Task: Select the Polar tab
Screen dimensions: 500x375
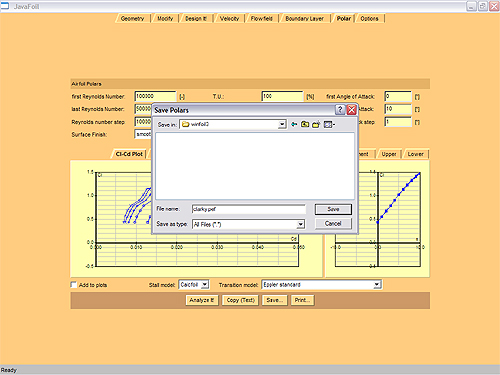Action: [x=344, y=19]
